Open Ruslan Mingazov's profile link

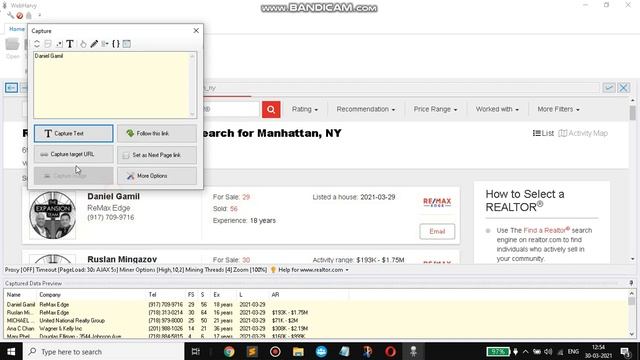point(122,259)
